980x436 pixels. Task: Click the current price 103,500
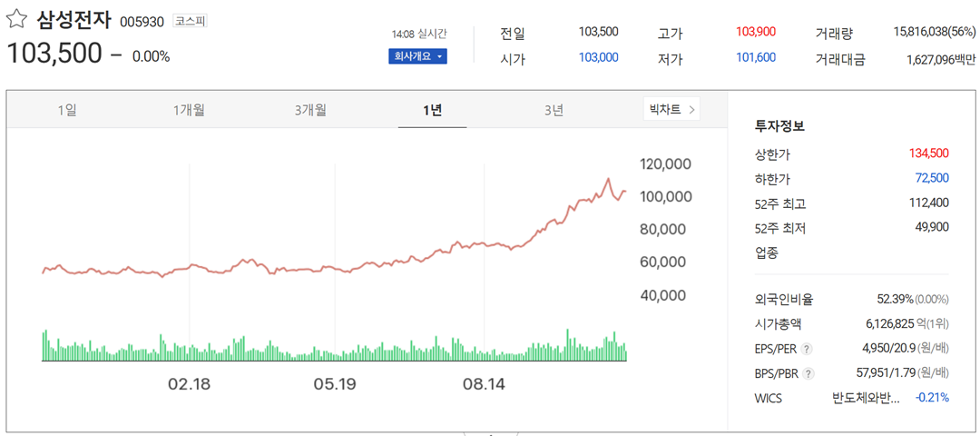click(54, 55)
